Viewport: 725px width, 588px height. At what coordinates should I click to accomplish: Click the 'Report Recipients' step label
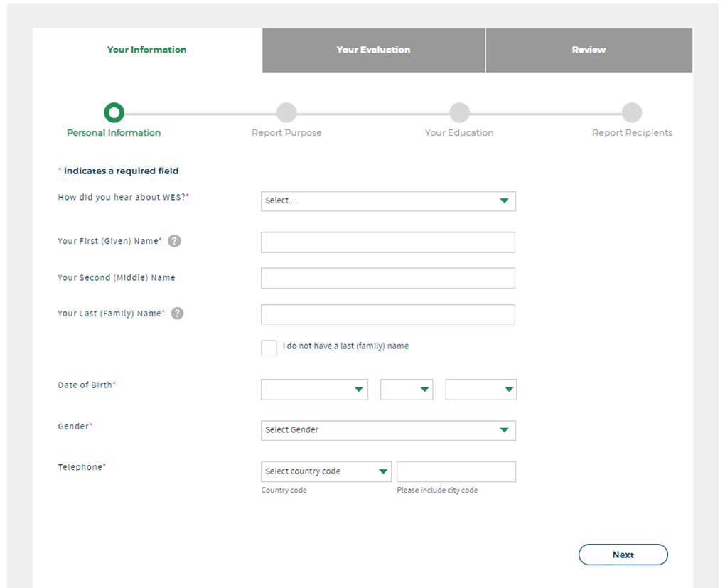pos(632,133)
